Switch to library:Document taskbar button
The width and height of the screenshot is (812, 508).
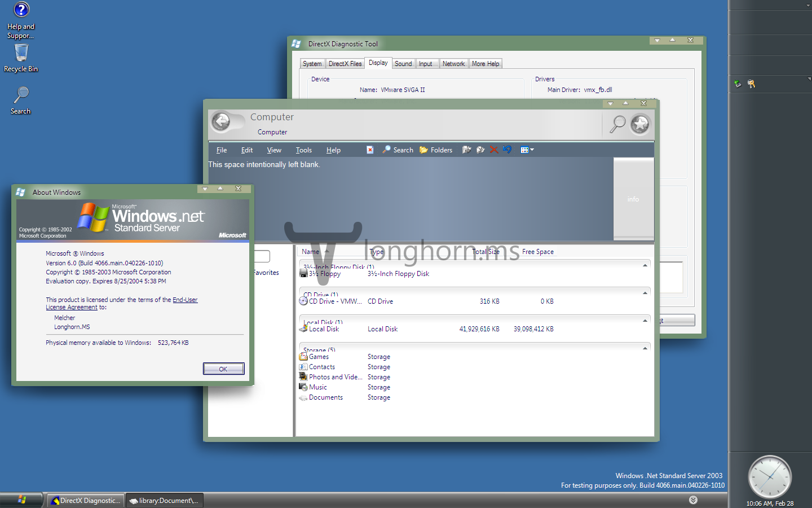point(164,501)
